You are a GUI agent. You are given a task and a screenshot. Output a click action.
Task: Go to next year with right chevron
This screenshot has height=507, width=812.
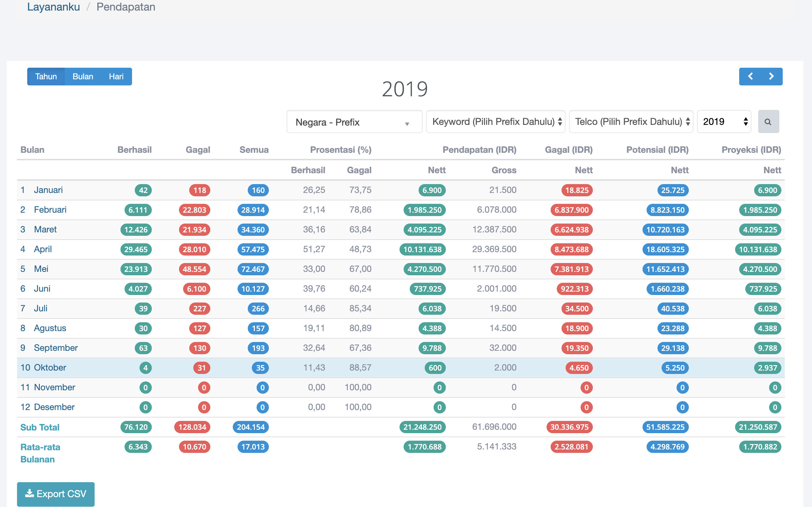point(771,77)
